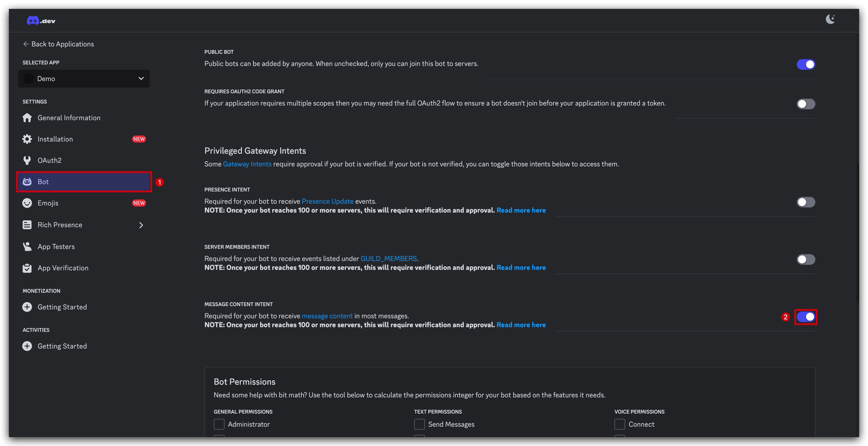Screen dimensions: 868x446
Task: Click the Installation gear icon
Action: click(27, 139)
